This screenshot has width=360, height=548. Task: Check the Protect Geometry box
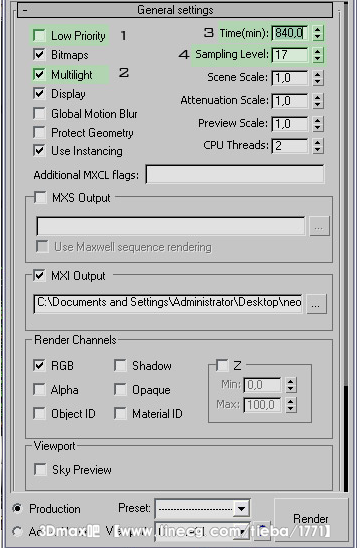click(x=39, y=133)
